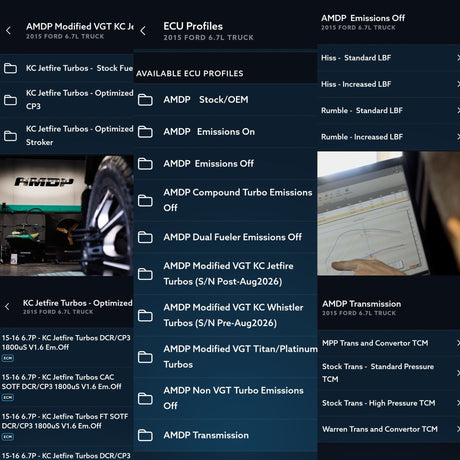The width and height of the screenshot is (460, 460).
Task: Click AMDP Transmission panel title
Action: pos(362,304)
